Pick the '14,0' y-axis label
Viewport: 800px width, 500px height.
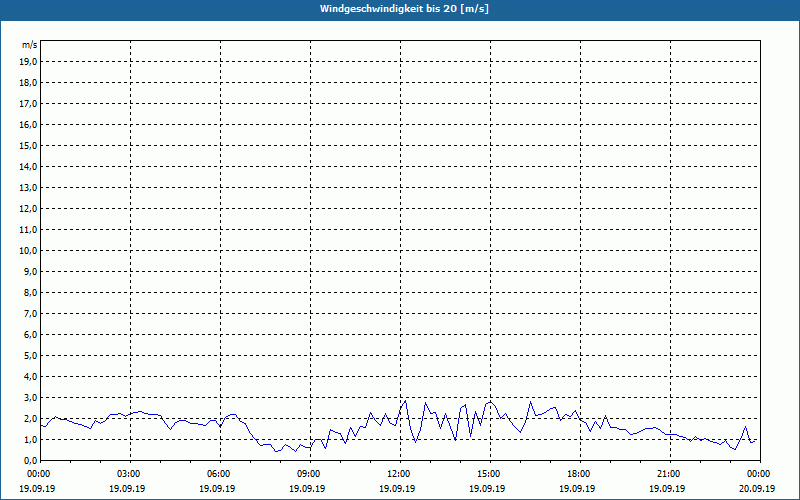(x=28, y=166)
